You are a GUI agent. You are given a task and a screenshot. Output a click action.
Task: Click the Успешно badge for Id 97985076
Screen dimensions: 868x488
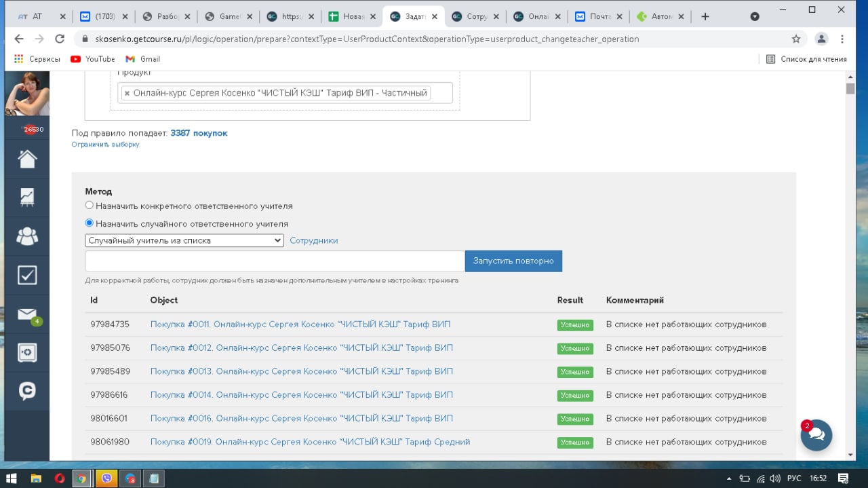click(x=575, y=348)
